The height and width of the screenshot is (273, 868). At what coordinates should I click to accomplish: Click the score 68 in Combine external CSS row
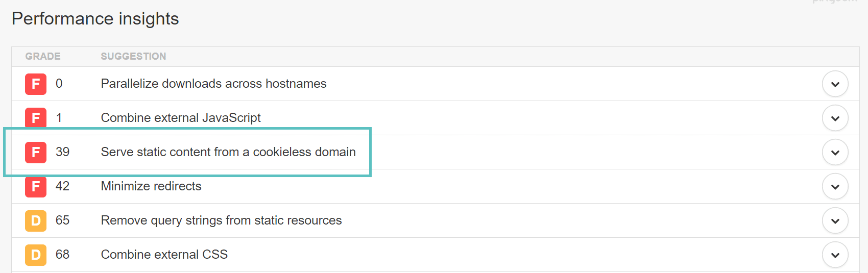coord(62,255)
